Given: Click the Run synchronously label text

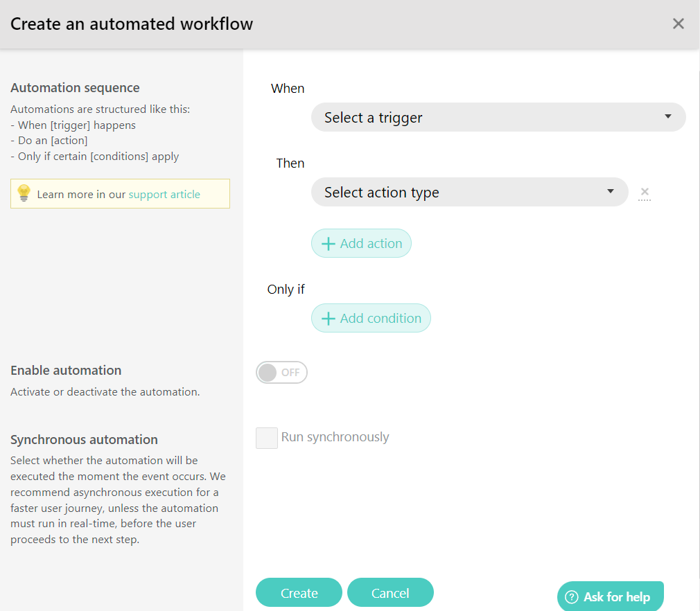Looking at the screenshot, I should 335,437.
